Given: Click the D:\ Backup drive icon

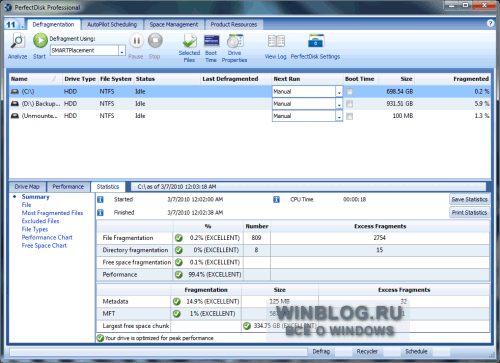Looking at the screenshot, I should tap(15, 104).
